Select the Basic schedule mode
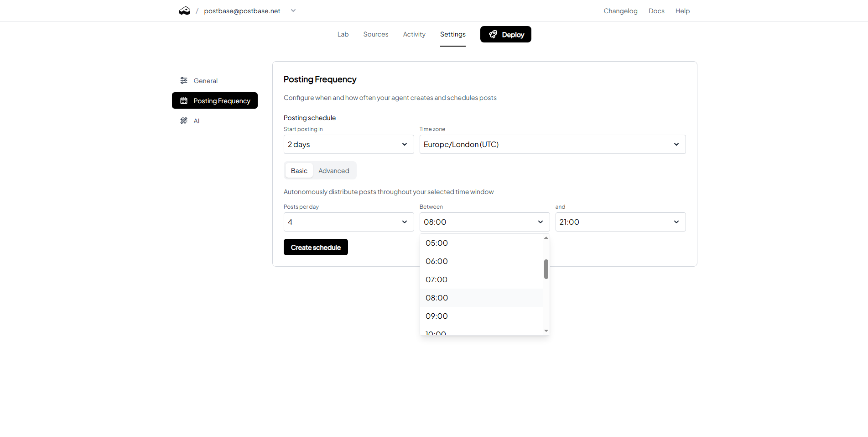868x437 pixels. click(x=299, y=171)
